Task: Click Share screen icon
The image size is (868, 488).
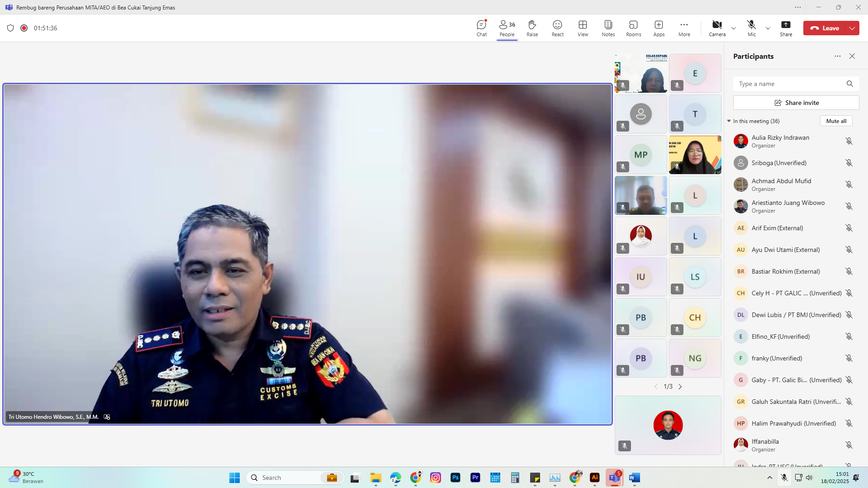Action: click(786, 28)
